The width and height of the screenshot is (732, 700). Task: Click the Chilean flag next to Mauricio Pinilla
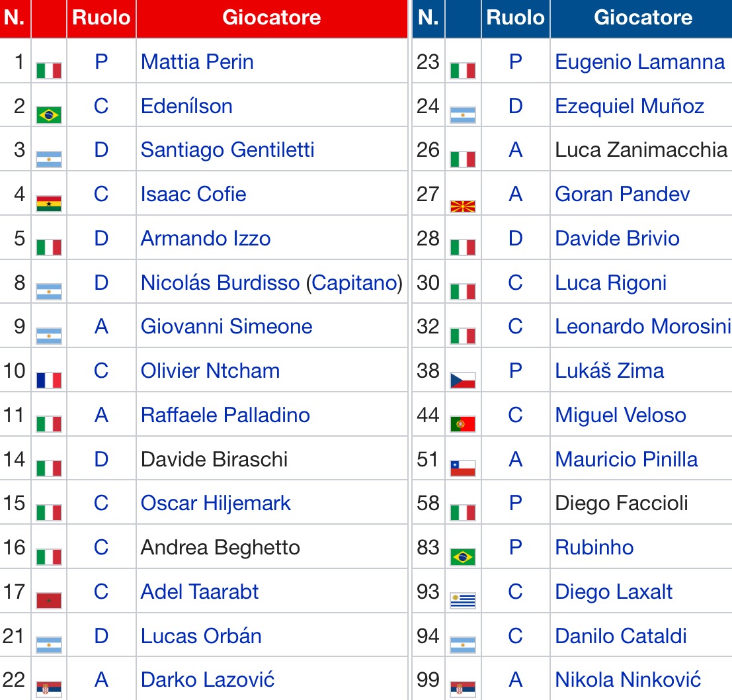click(463, 468)
